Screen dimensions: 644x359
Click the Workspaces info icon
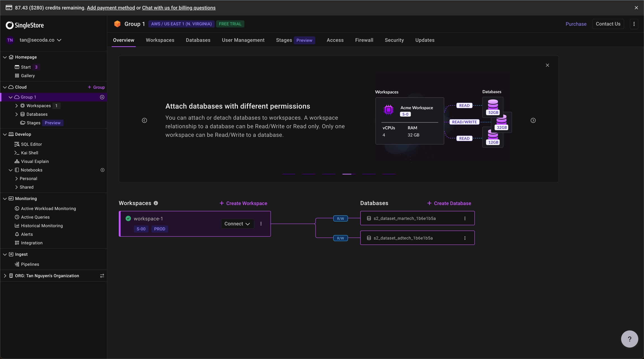156,203
